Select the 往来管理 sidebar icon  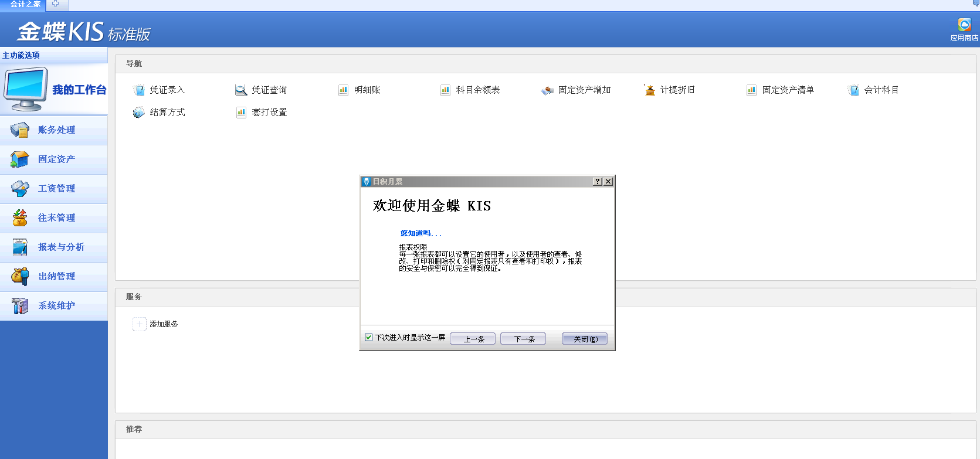(x=20, y=217)
